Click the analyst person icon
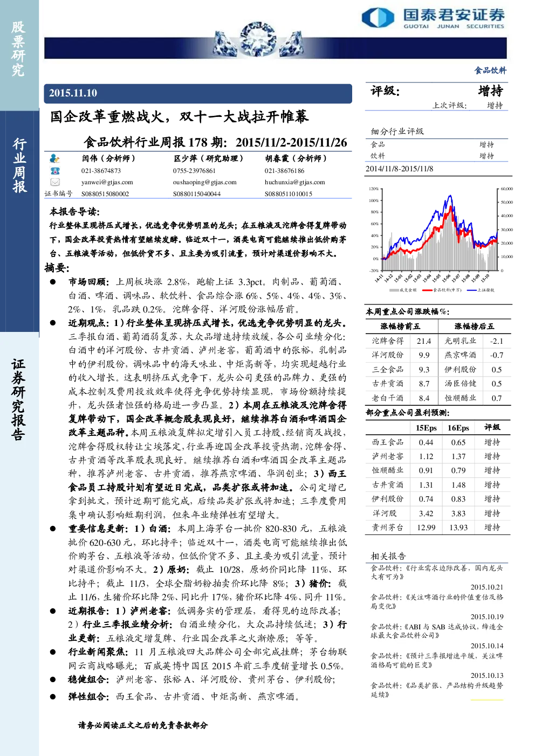Viewport: 535px width, 756px height. tap(54, 158)
